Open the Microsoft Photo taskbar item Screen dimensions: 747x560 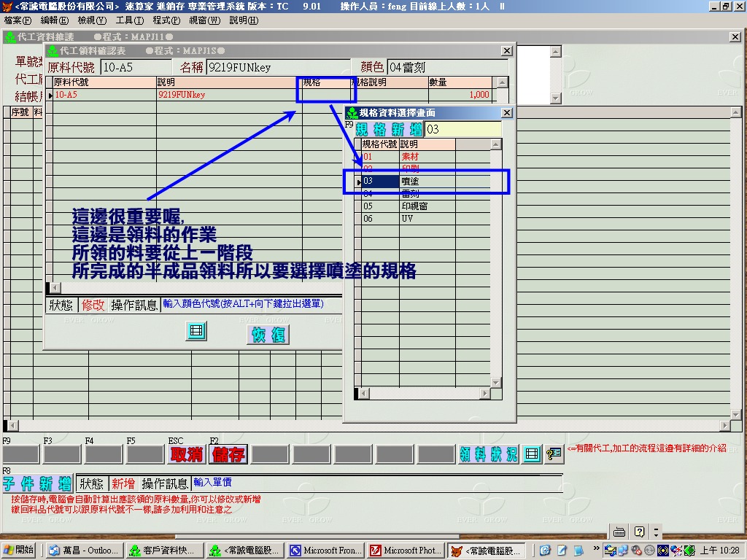tap(405, 551)
